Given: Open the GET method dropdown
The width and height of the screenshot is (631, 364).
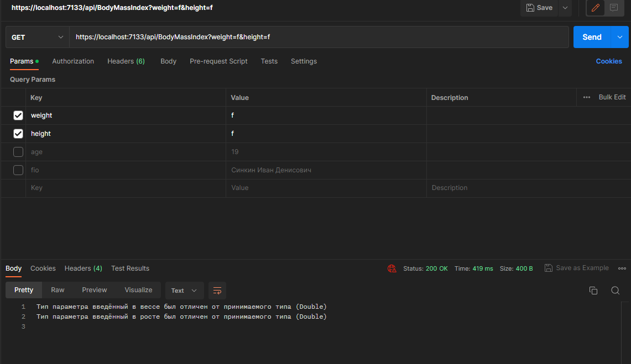Looking at the screenshot, I should [x=36, y=36].
